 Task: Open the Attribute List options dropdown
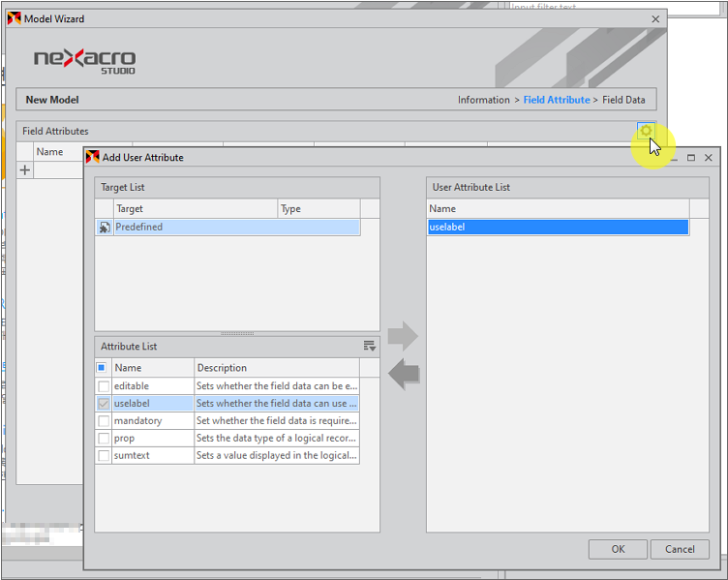(369, 347)
